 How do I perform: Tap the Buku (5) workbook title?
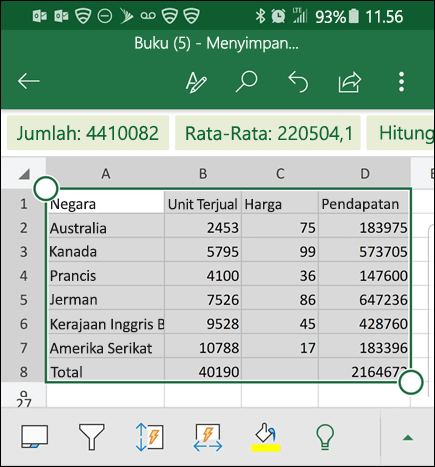click(x=216, y=43)
